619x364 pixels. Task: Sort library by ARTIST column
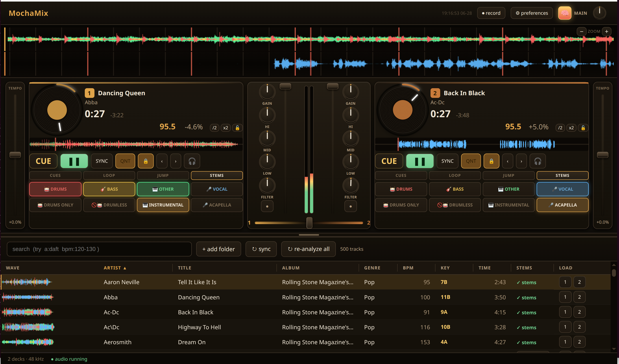115,268
